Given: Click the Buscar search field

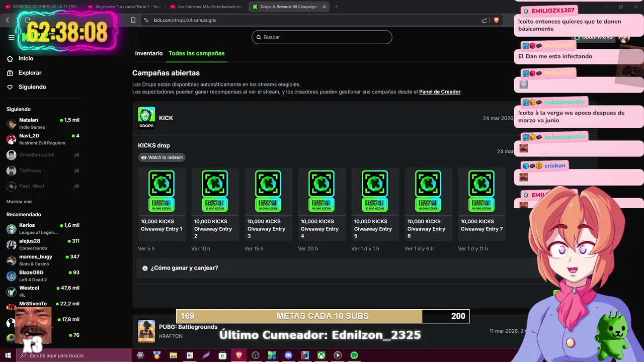Looking at the screenshot, I should click(322, 37).
